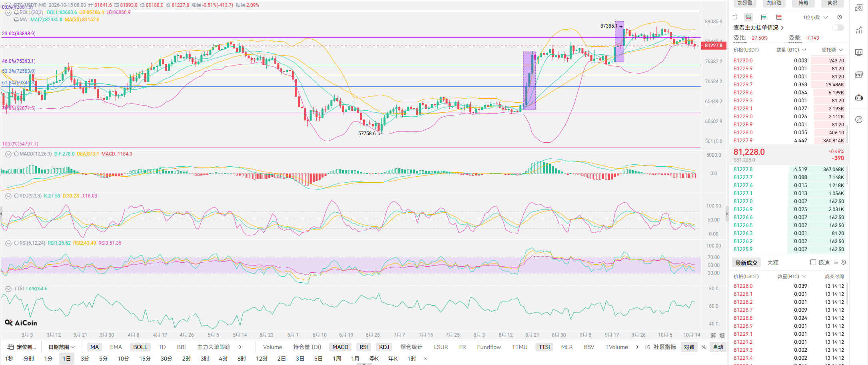Switch to the 大额 trades tab
Screen dimensions: 868x365
pyautogui.click(x=773, y=263)
